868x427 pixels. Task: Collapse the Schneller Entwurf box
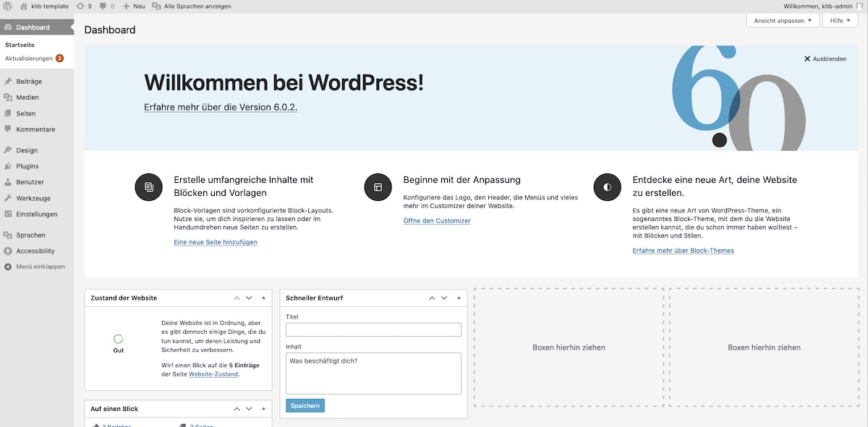click(457, 298)
